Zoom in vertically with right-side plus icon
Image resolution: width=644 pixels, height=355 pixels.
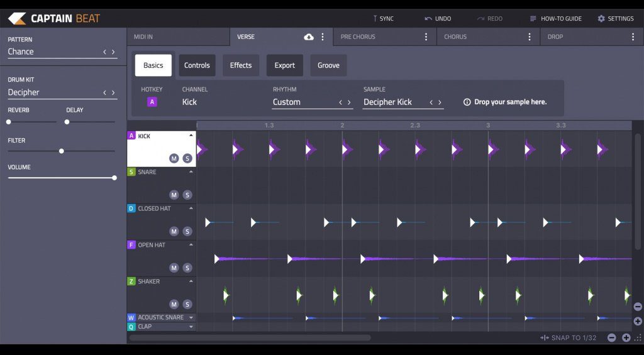point(638,321)
